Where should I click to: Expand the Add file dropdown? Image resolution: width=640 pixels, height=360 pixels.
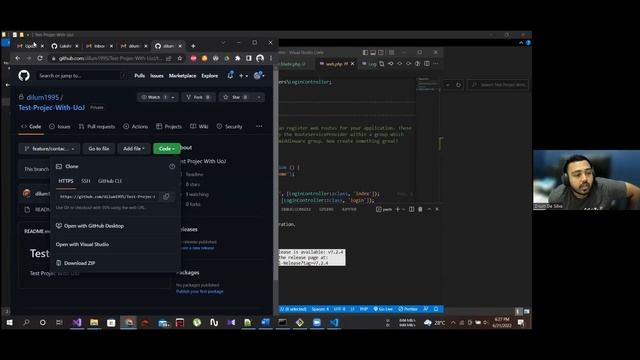coord(134,149)
